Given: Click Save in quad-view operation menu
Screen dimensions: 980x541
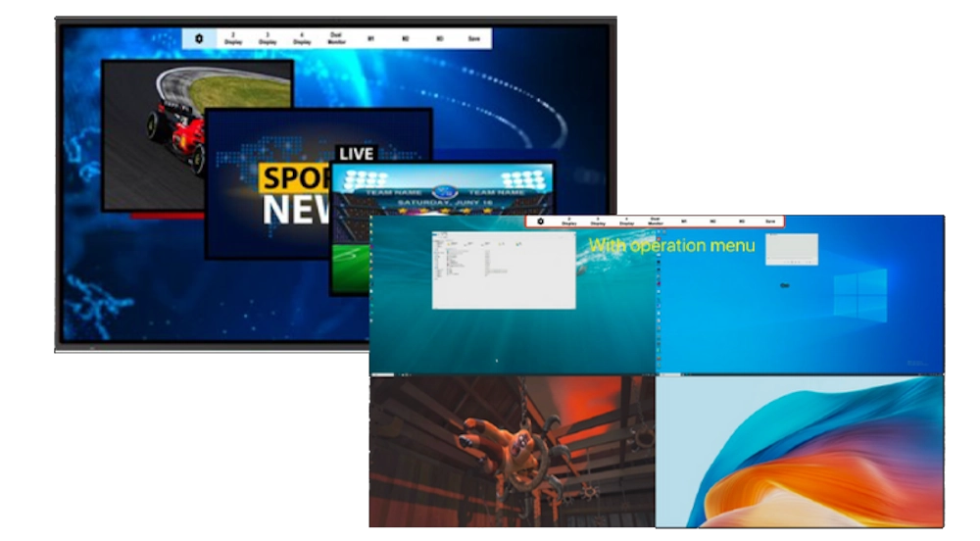Looking at the screenshot, I should coord(770,221).
